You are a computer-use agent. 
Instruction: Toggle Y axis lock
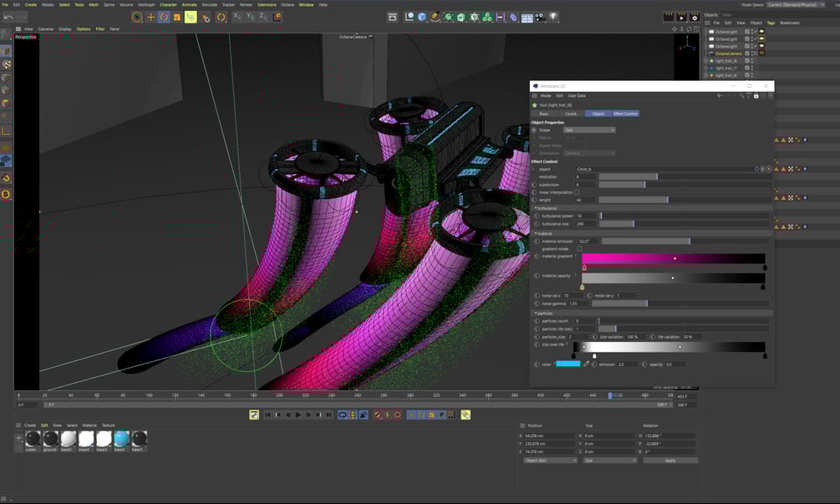point(251,18)
